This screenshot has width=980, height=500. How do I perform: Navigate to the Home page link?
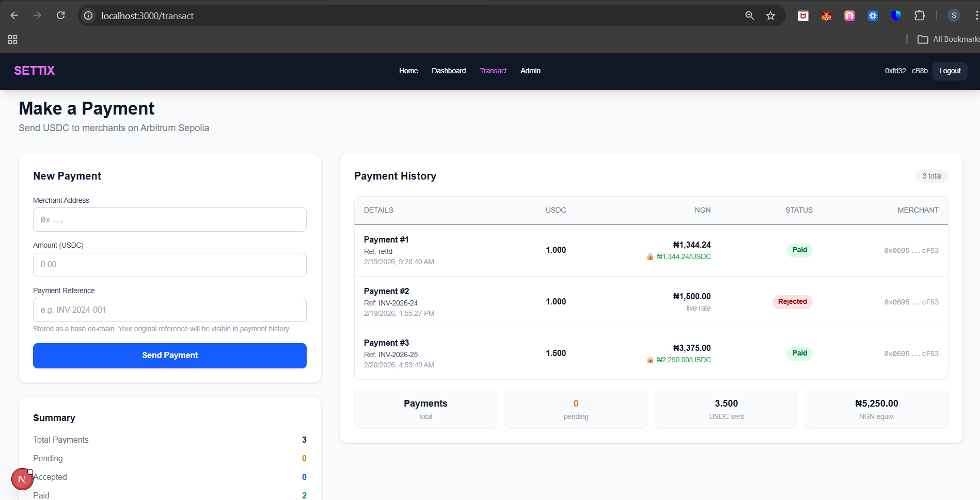(408, 71)
